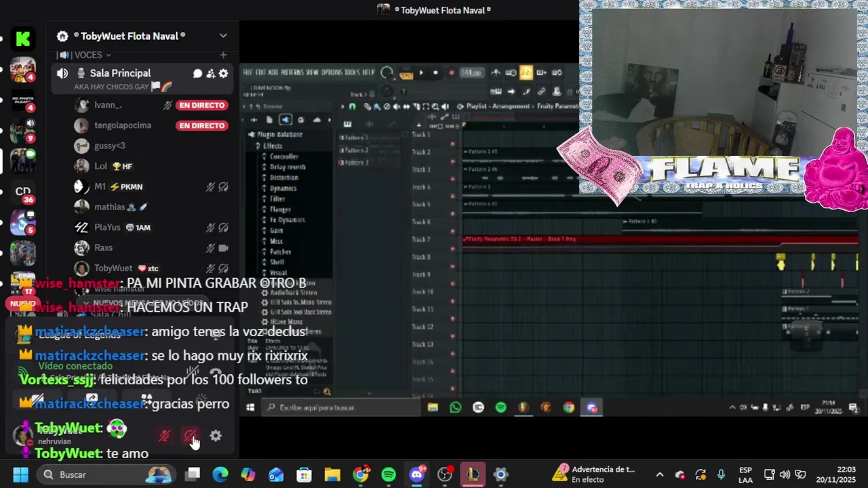The width and height of the screenshot is (868, 488).
Task: Open the server menu chevron beside TobyWuet Flota Naval
Action: (x=223, y=36)
